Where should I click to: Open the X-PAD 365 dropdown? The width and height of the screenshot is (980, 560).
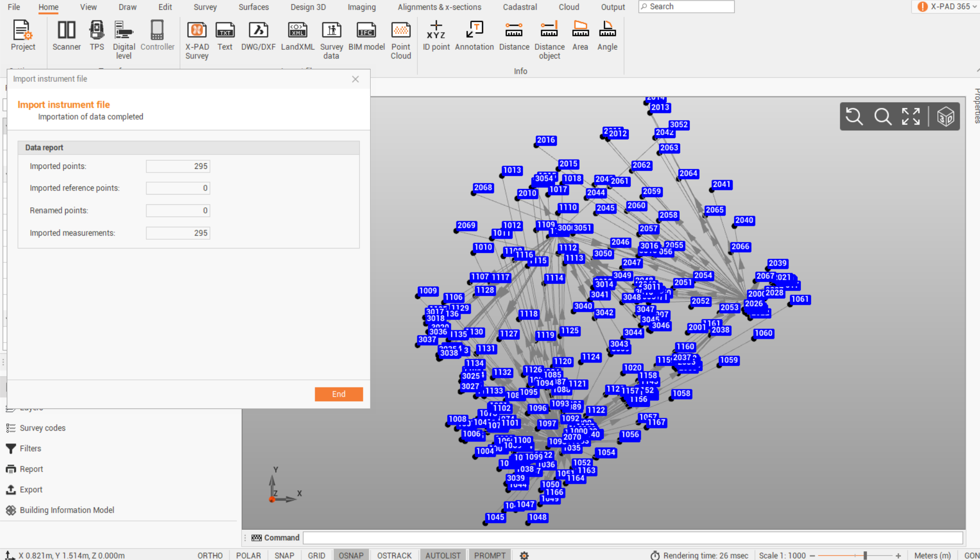tap(947, 7)
